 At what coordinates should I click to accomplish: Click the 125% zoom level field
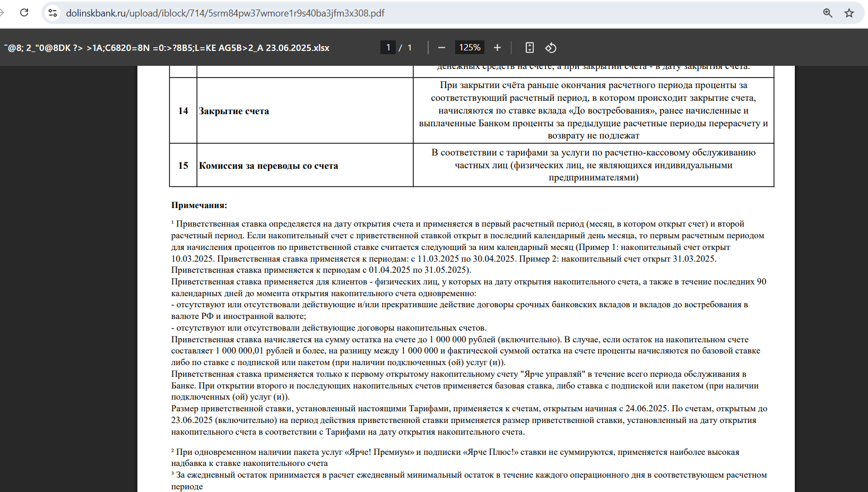coord(470,47)
